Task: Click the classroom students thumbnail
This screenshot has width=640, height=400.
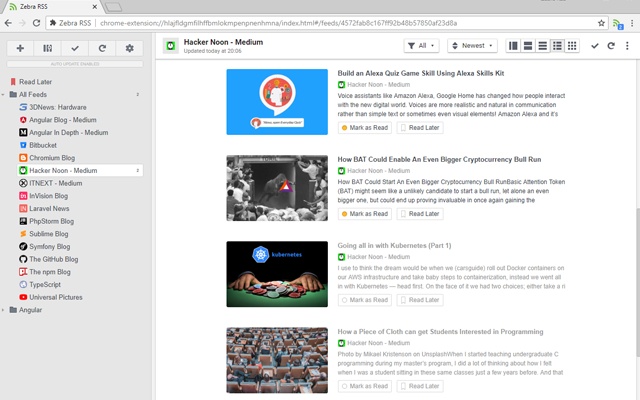Action: click(x=277, y=360)
